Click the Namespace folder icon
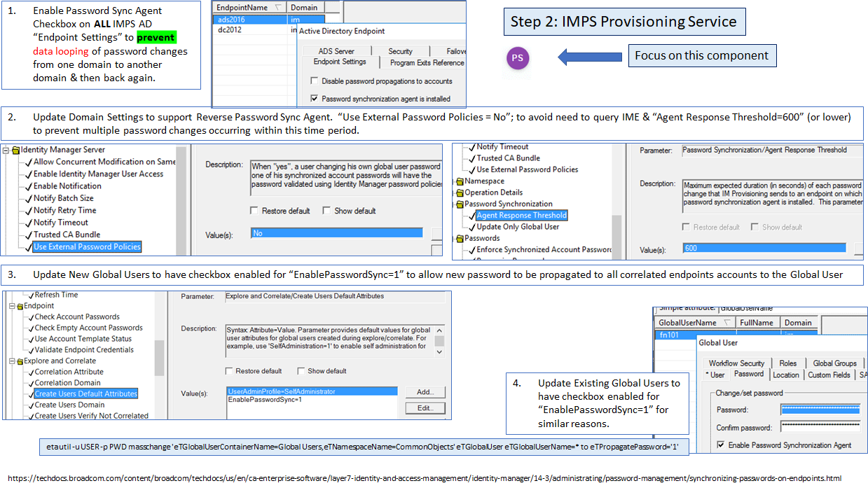 (460, 181)
